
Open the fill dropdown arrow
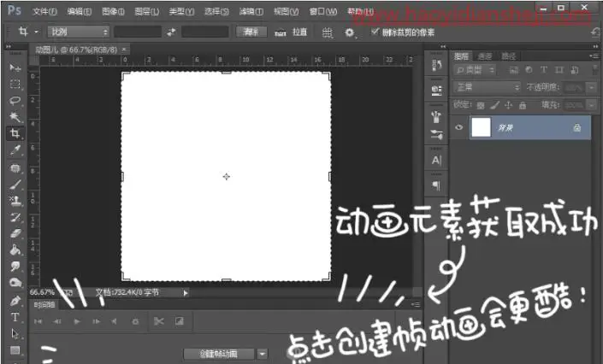(592, 105)
